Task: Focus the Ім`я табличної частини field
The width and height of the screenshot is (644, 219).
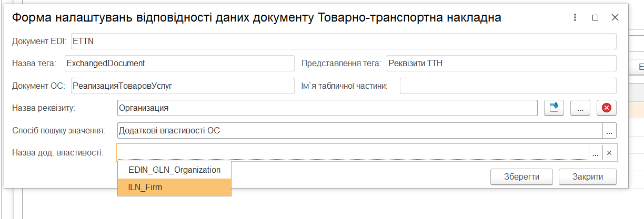Action: click(x=508, y=86)
